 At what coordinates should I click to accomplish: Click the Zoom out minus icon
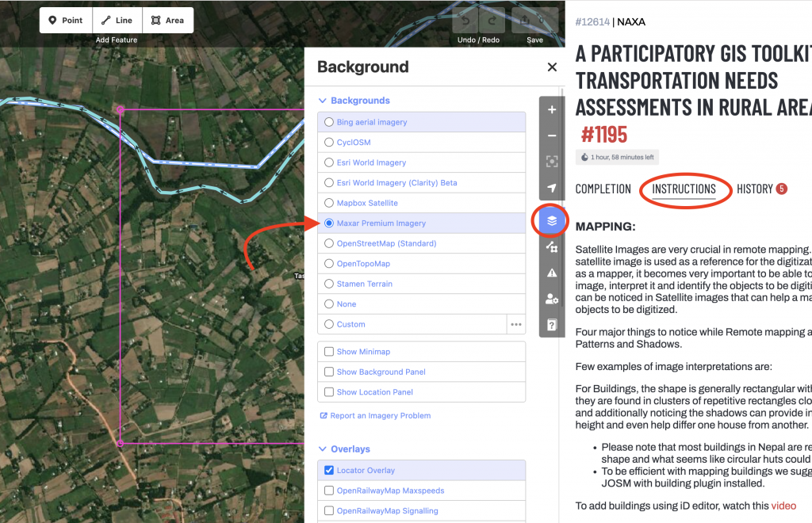(x=551, y=136)
